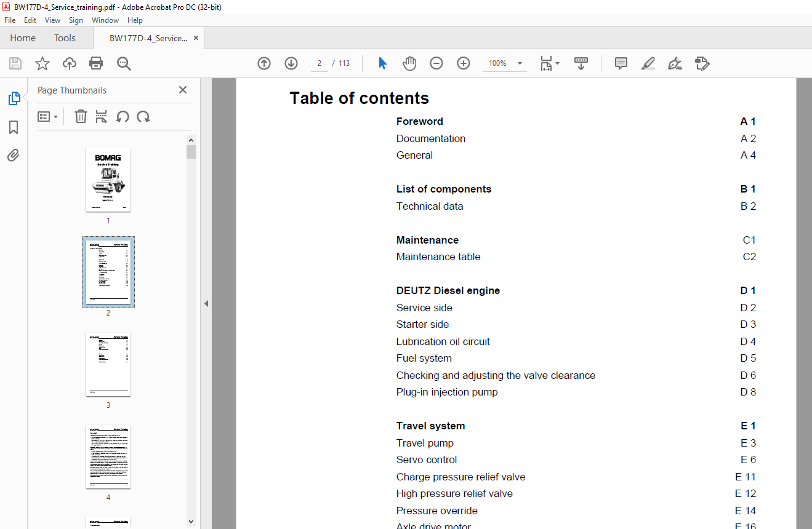
Task: Click the DEUTZ Diesel engine entry
Action: point(448,291)
